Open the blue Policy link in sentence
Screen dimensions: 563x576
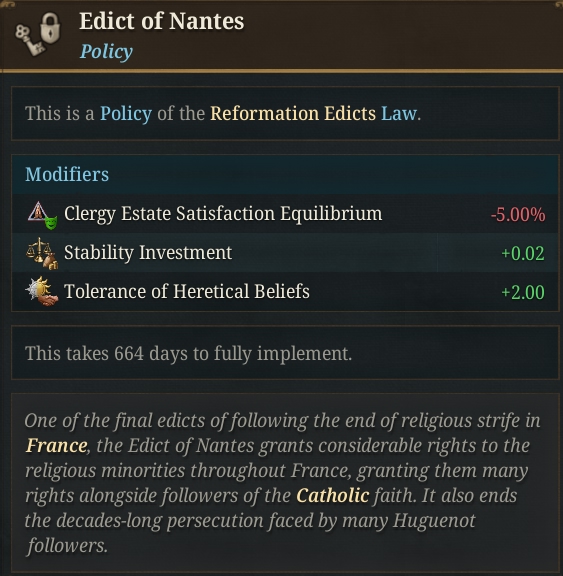pos(126,114)
